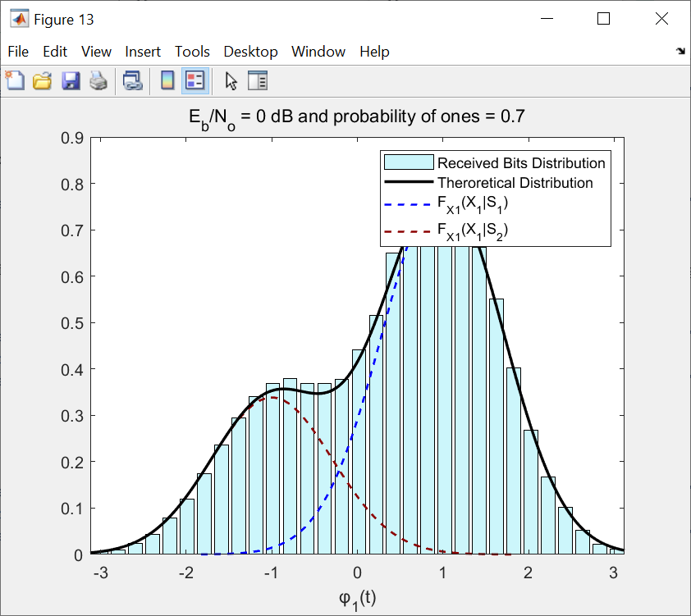This screenshot has height=616, width=691.
Task: Click the x-axis tick label -3
Action: point(101,573)
